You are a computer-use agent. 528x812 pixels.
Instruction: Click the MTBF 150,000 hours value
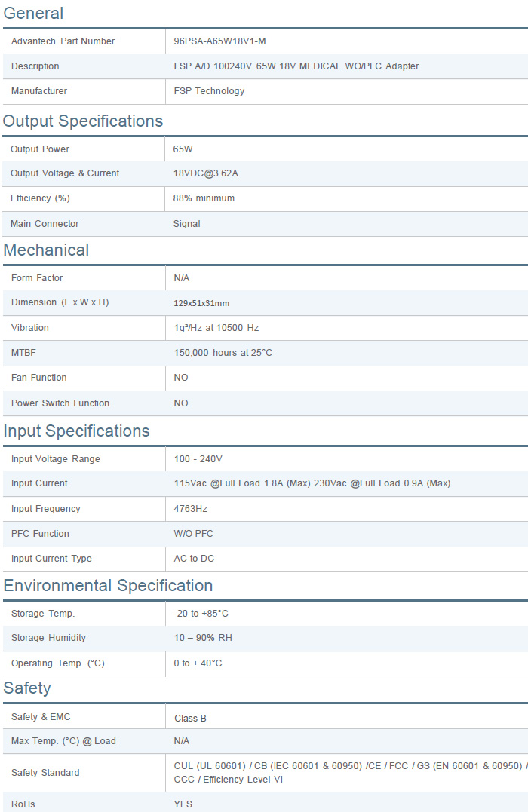click(223, 353)
